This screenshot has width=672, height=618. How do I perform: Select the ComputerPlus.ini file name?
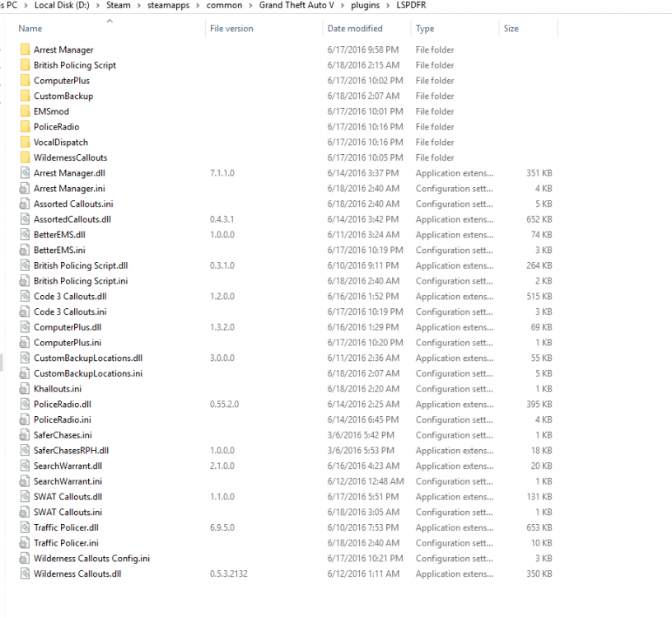68,343
